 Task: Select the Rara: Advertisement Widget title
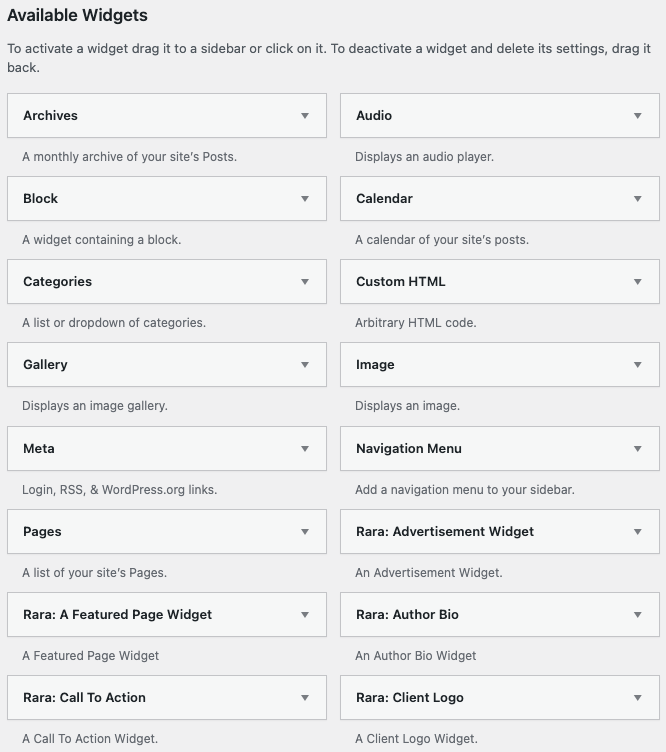[445, 532]
